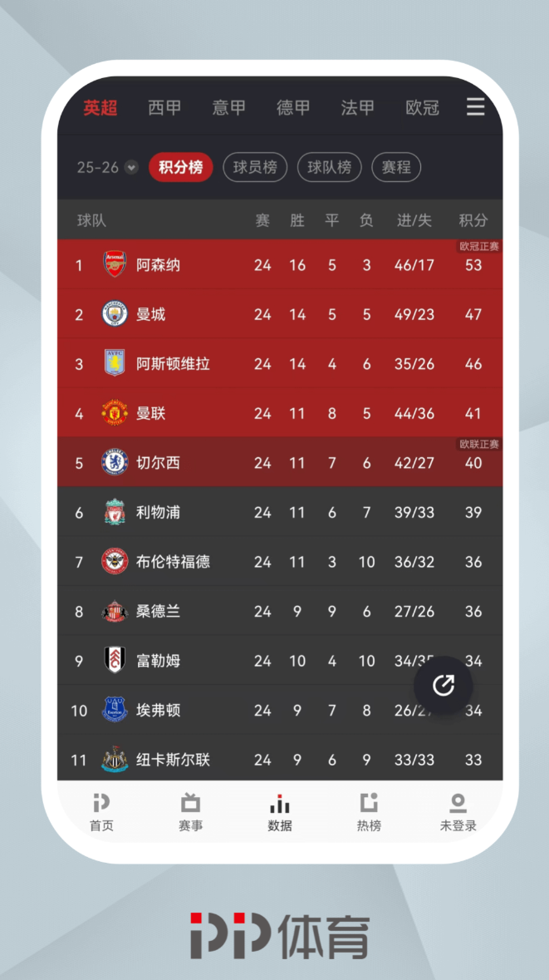Click the Arsenal club crest
Viewport: 549px width, 980px height.
pos(115,264)
